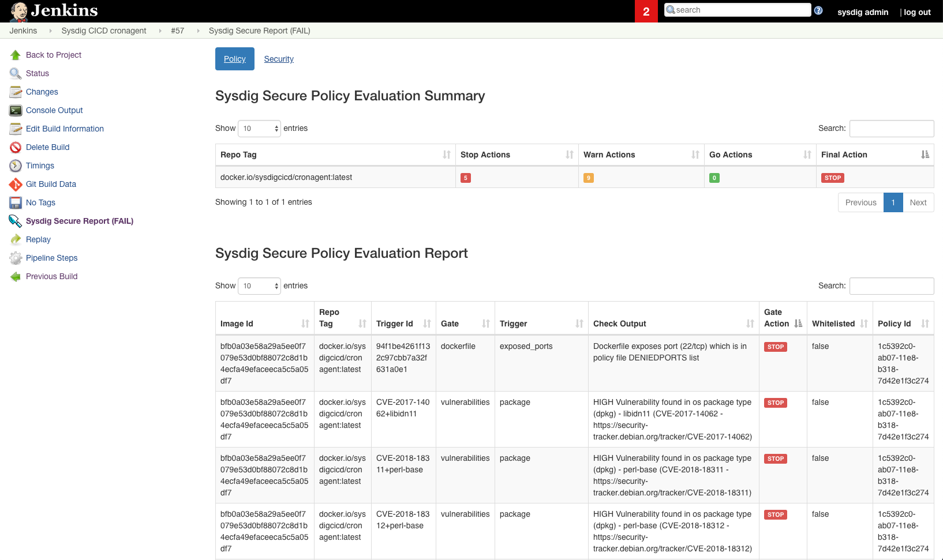The width and height of the screenshot is (943, 560).
Task: Click the #57 build breadcrumb
Action: [177, 31]
